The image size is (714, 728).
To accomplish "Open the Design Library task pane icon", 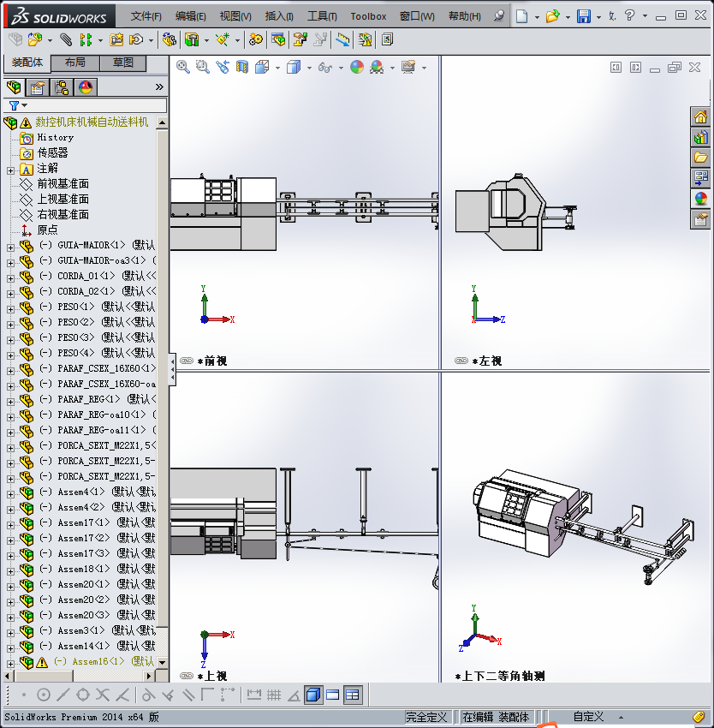I will coord(700,137).
